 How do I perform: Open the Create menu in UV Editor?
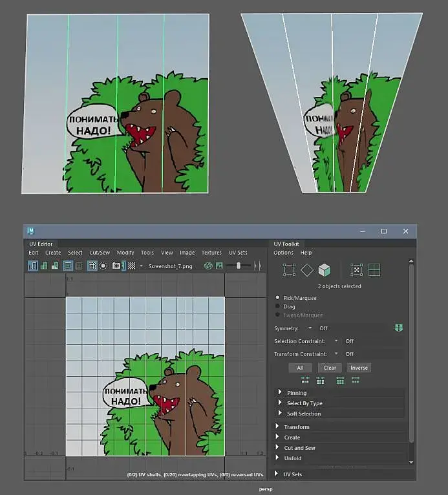pyautogui.click(x=53, y=253)
